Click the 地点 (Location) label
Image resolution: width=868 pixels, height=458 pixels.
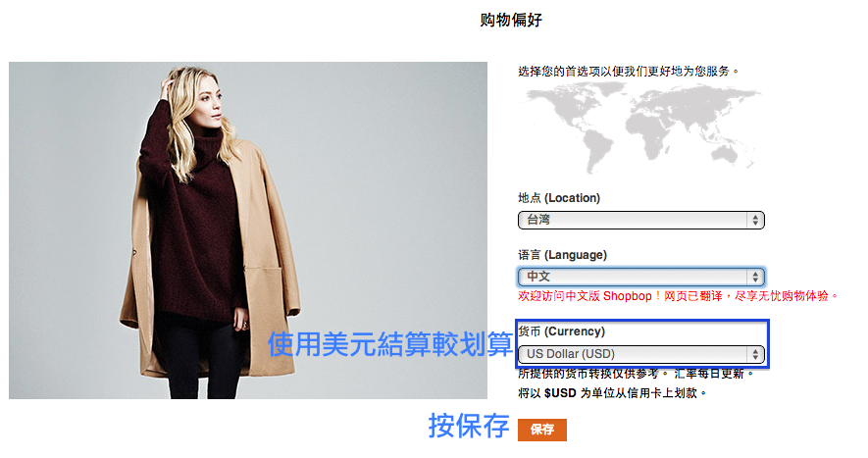pos(559,198)
